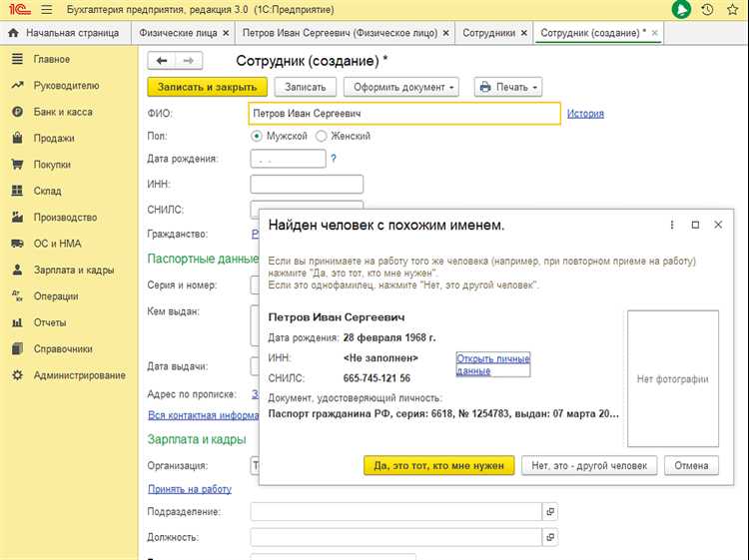Viewport: 749px width, 560px height.
Task: Click the Записать и закрыть button
Action: (208, 87)
